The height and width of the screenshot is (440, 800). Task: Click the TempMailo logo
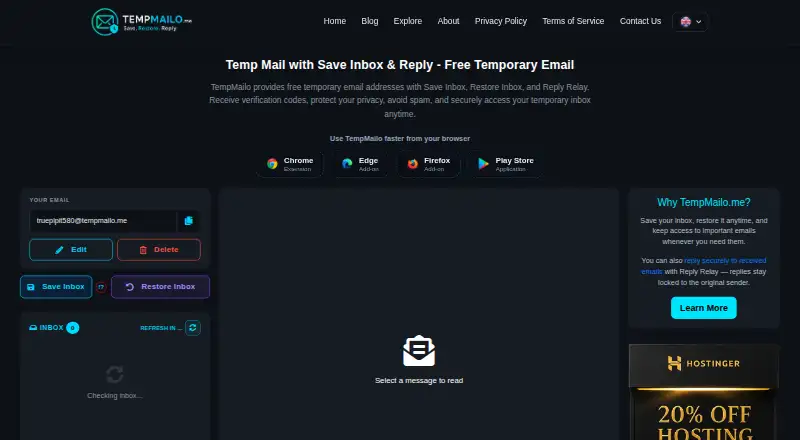141,21
